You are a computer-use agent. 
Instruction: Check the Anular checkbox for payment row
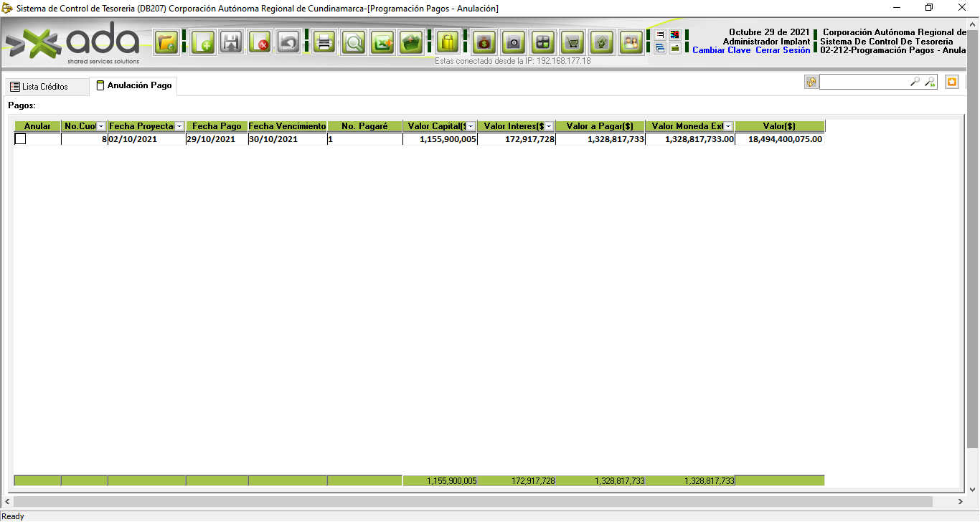click(x=21, y=139)
